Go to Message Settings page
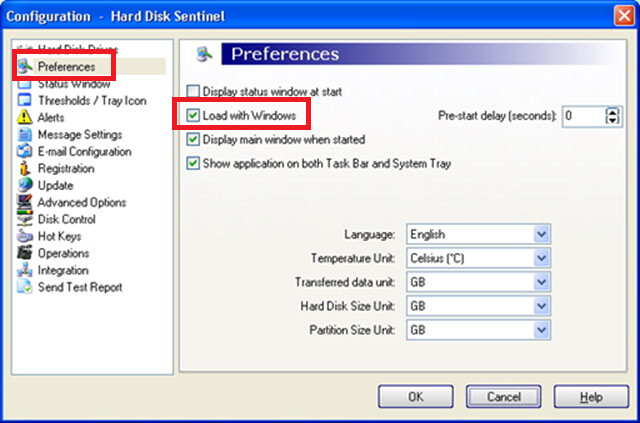Screen dimensions: 640x423 tap(80, 134)
